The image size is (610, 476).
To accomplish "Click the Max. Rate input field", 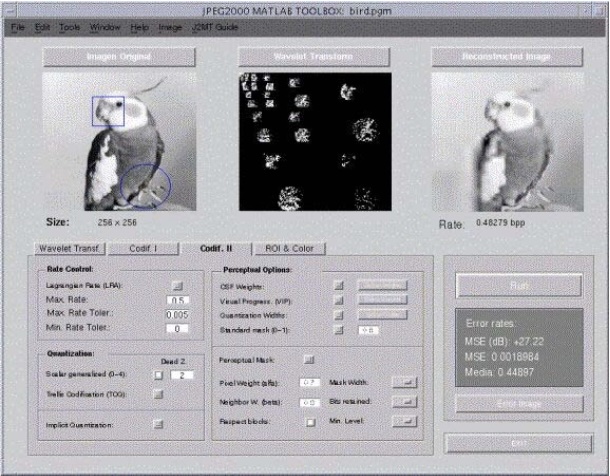I will coord(177,300).
